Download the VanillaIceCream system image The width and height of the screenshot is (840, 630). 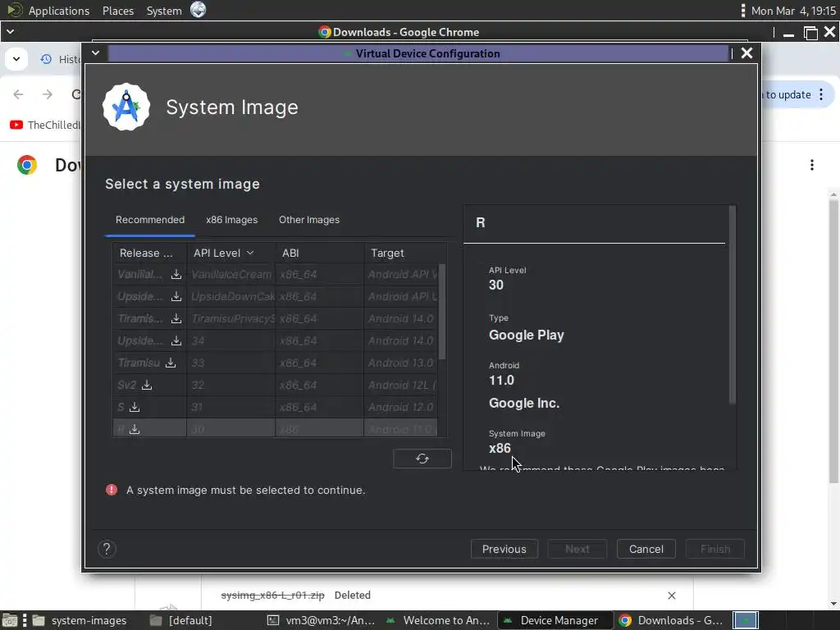click(176, 274)
